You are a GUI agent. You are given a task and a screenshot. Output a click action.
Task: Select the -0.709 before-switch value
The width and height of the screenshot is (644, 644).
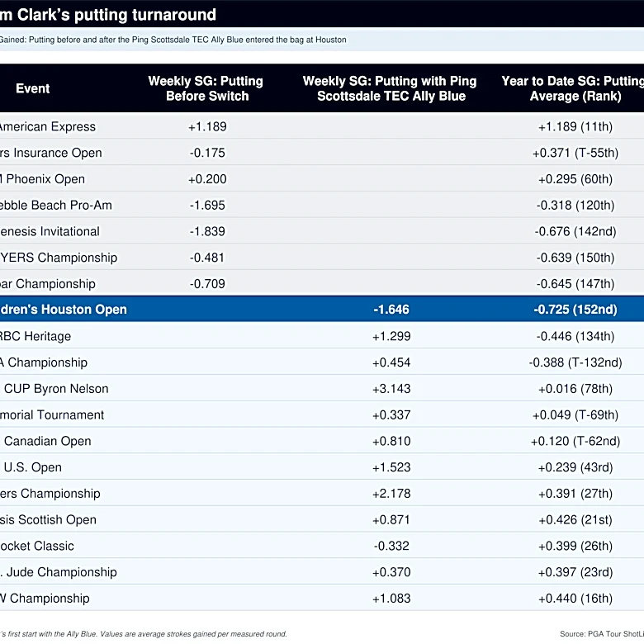click(207, 284)
